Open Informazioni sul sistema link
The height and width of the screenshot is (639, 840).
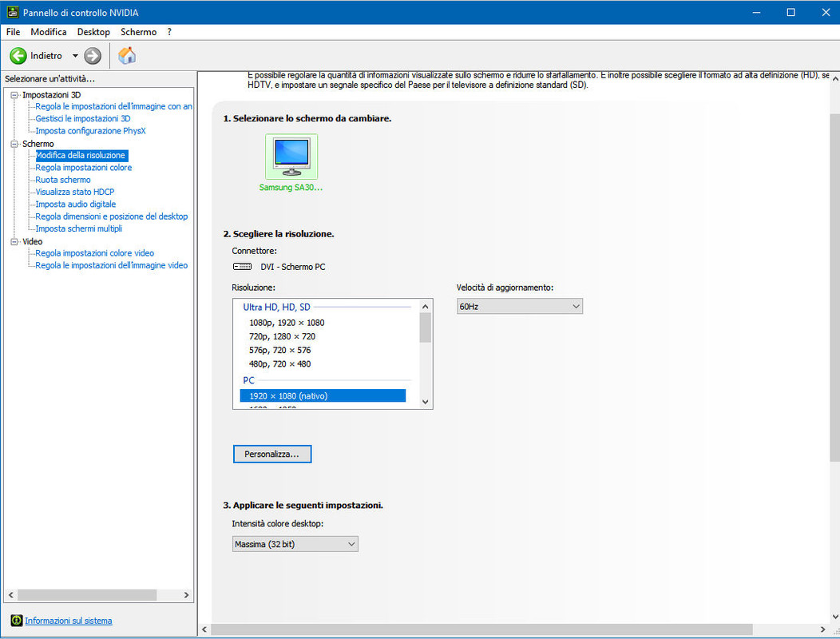[x=69, y=621]
